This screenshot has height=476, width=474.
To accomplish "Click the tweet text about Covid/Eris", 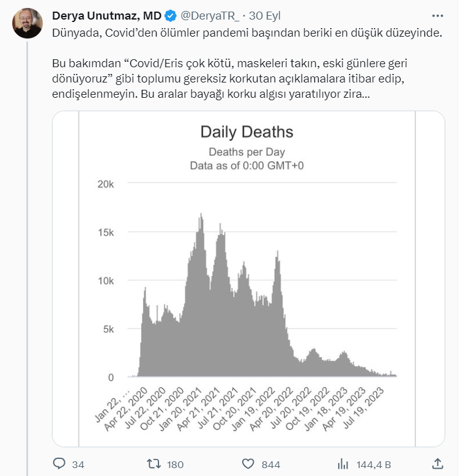I will click(x=229, y=79).
